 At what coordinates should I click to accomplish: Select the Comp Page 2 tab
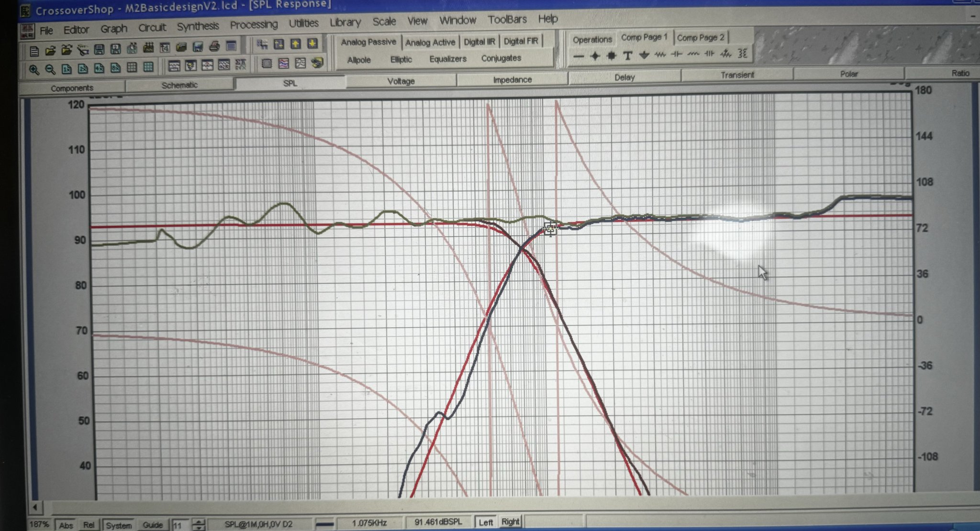(x=701, y=37)
